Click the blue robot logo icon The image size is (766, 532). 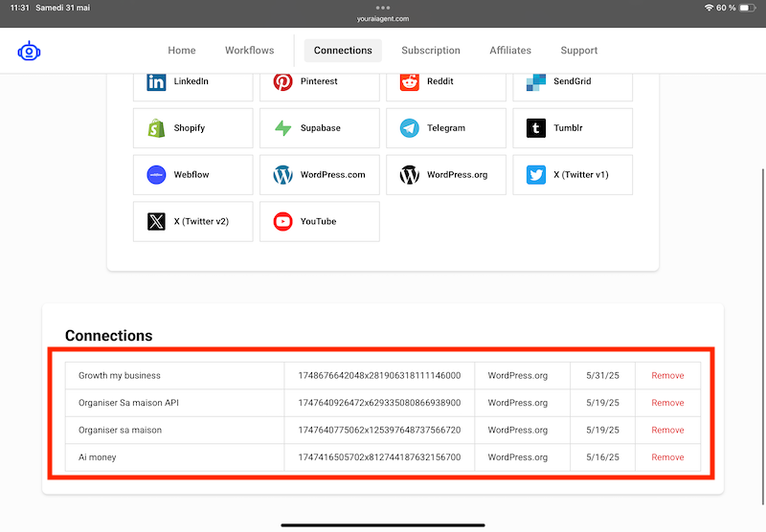pos(29,51)
